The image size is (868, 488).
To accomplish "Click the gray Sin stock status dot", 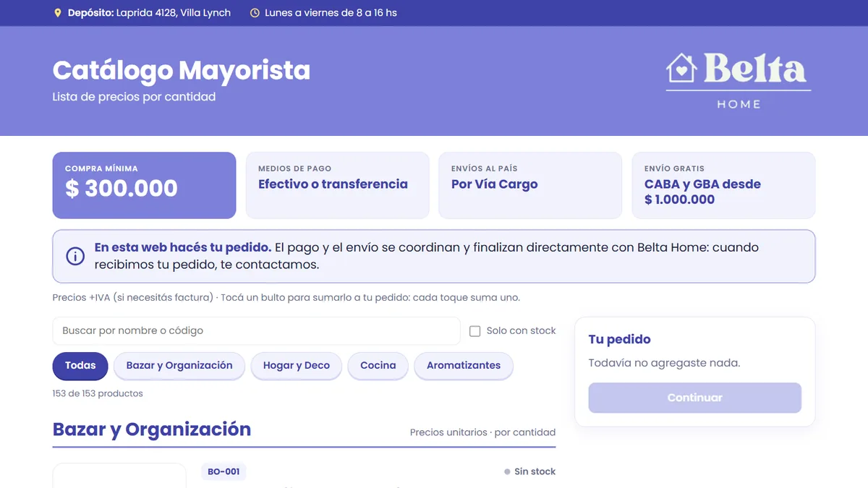I will click(507, 472).
